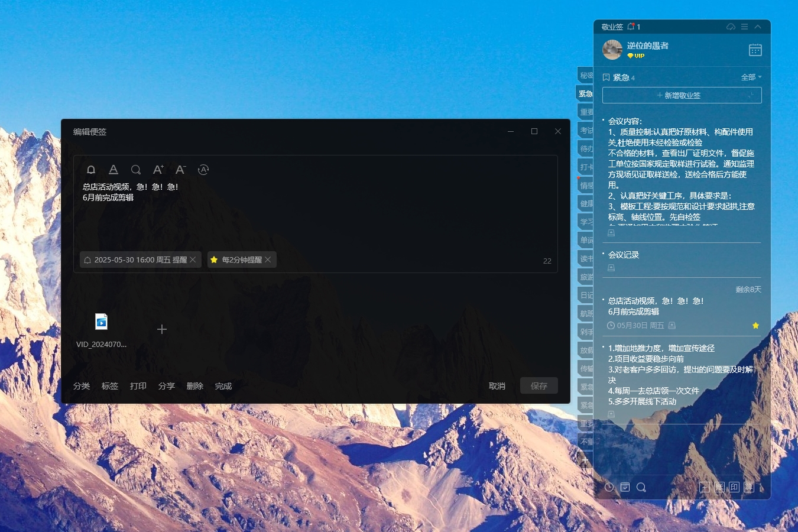This screenshot has width=798, height=532.
Task: Open the hamburger menu in 敬业签 header
Action: pyautogui.click(x=744, y=27)
